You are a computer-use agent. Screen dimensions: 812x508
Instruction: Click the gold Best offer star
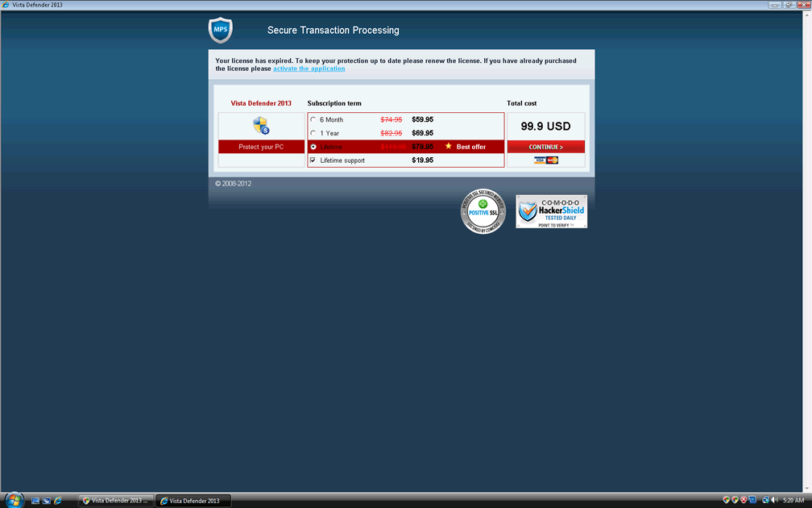click(x=449, y=146)
